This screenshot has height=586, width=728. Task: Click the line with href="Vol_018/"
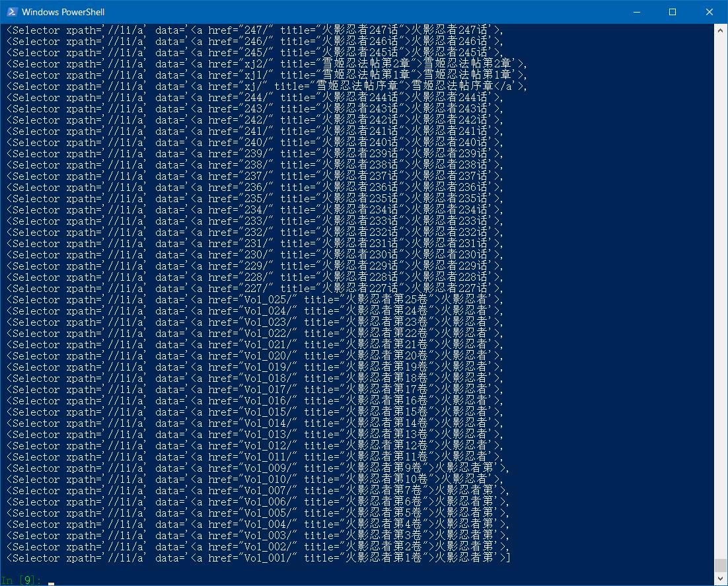(x=255, y=379)
